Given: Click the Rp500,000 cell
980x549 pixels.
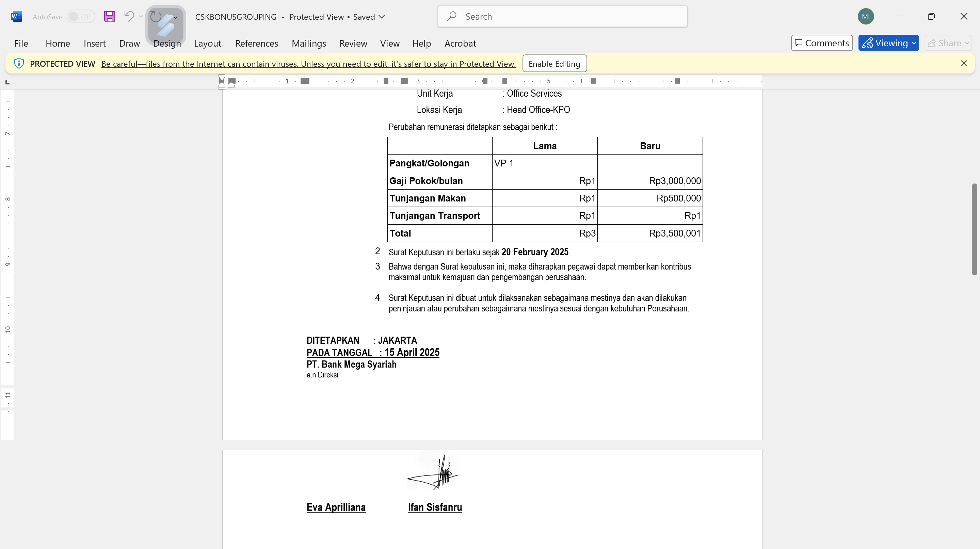Looking at the screenshot, I should coord(650,198).
